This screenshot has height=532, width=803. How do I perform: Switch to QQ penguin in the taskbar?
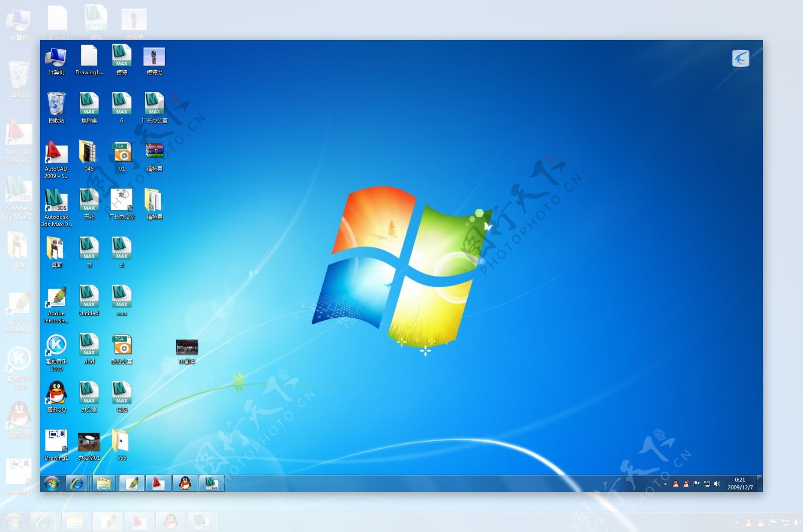point(185,483)
